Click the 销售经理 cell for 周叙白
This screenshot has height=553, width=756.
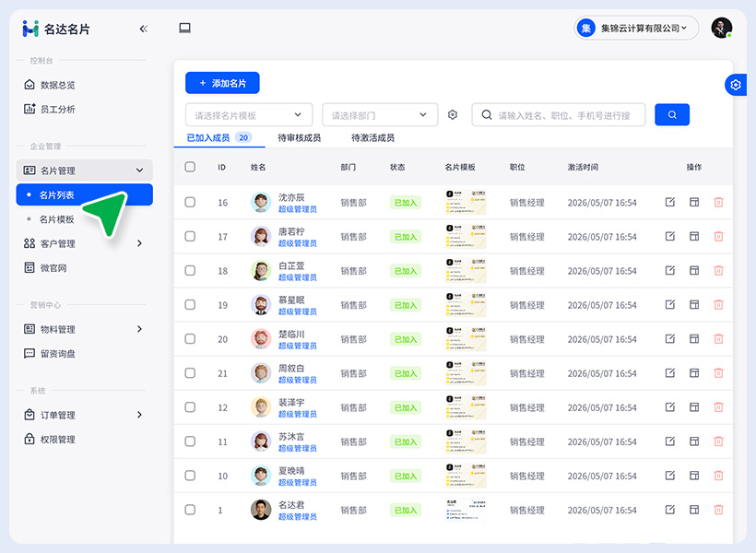click(527, 373)
